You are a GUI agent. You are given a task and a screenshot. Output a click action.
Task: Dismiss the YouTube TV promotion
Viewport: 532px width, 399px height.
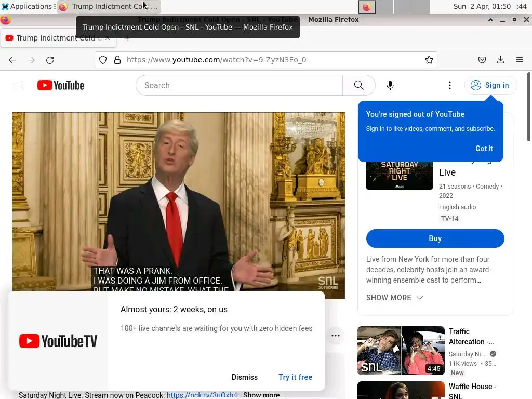tap(245, 377)
